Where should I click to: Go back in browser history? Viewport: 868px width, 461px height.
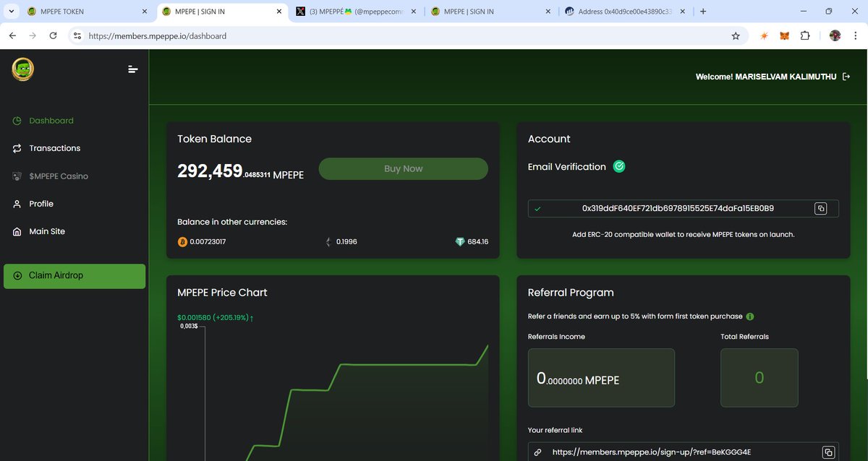[x=12, y=35]
